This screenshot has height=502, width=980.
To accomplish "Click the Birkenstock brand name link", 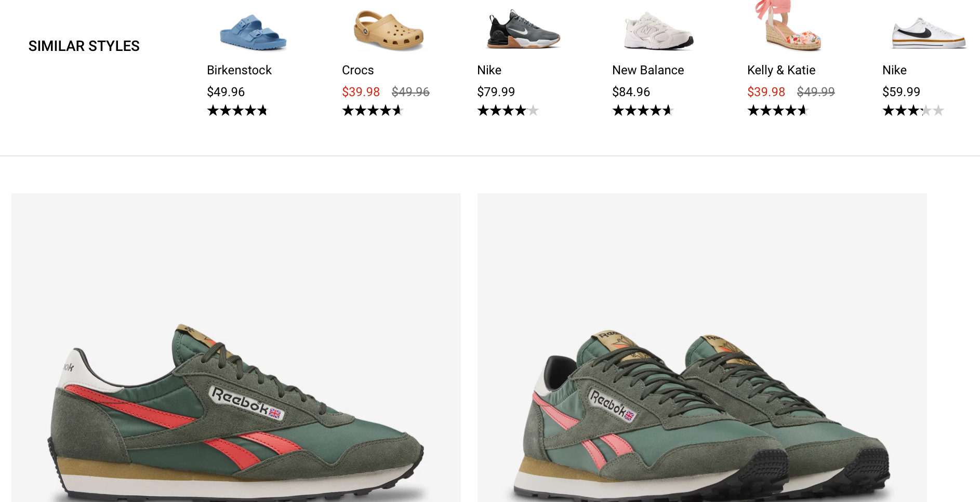I will [239, 70].
